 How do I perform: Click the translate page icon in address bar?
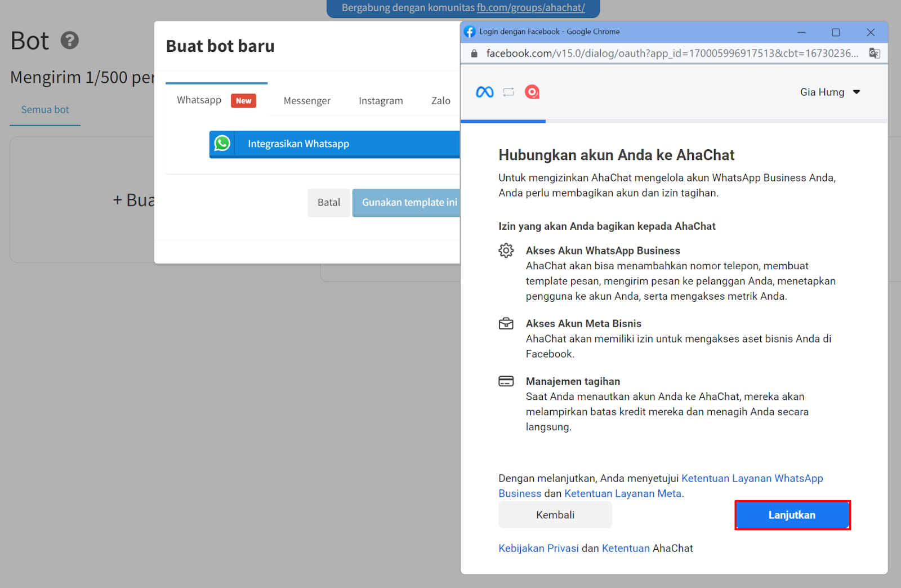tap(875, 54)
